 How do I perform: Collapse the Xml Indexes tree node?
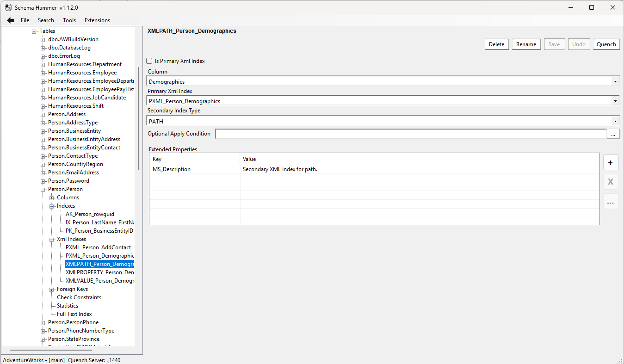click(x=52, y=239)
